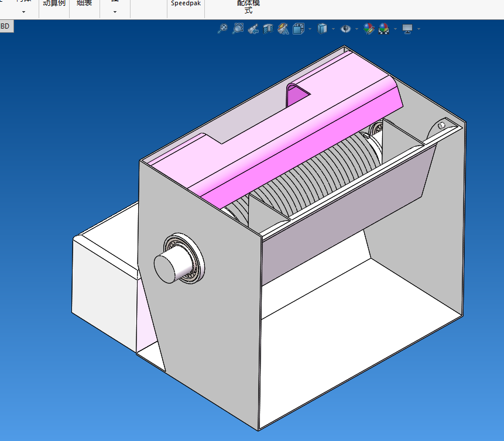Click the View Settings monitor icon
The image size is (504, 441).
coord(407,29)
